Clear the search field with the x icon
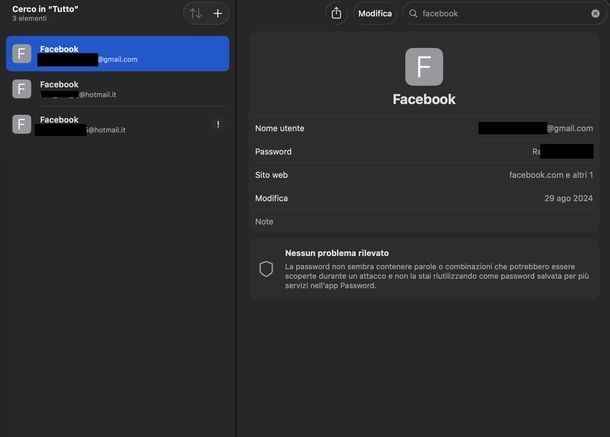The height and width of the screenshot is (437, 610). (x=595, y=14)
